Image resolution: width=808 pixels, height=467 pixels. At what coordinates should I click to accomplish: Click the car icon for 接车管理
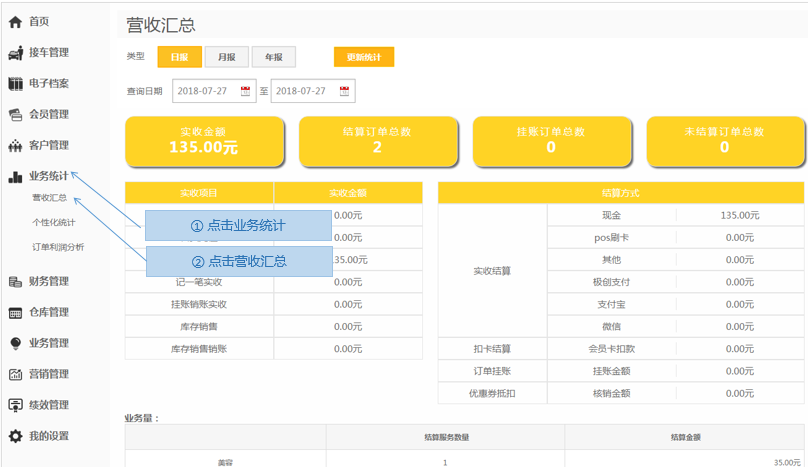[x=15, y=52]
